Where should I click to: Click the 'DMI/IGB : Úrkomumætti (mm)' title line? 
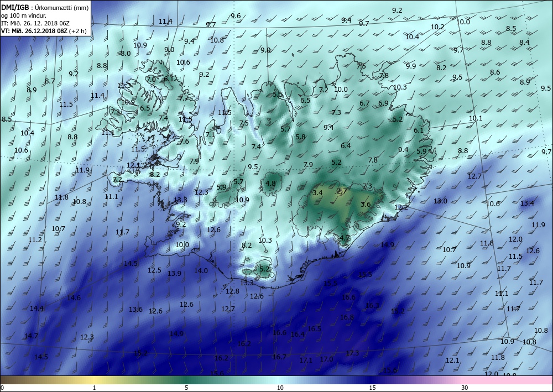45,7
